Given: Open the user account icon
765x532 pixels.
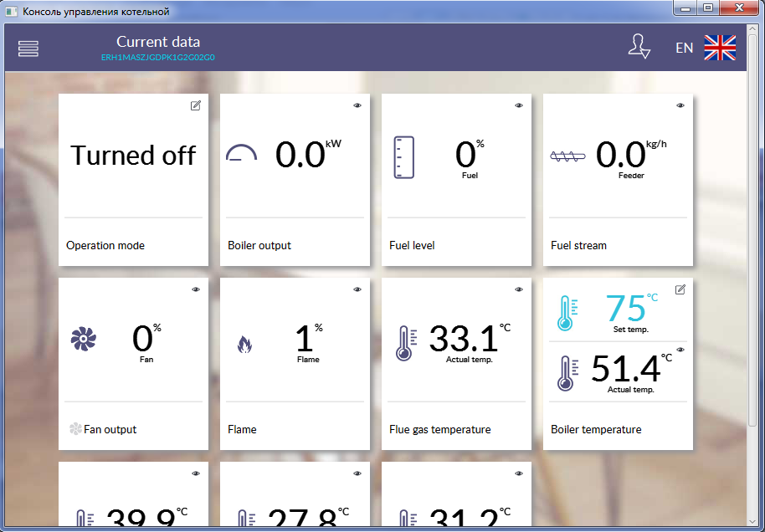Looking at the screenshot, I should (x=639, y=47).
